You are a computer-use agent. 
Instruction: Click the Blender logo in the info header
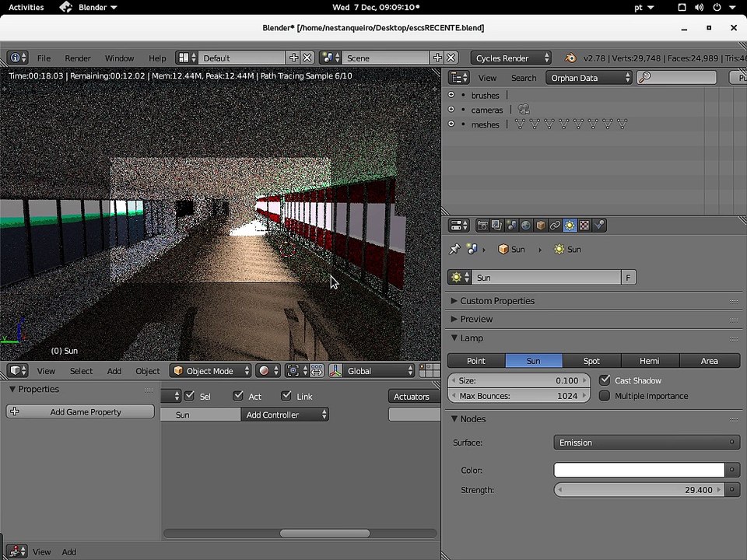pos(570,58)
